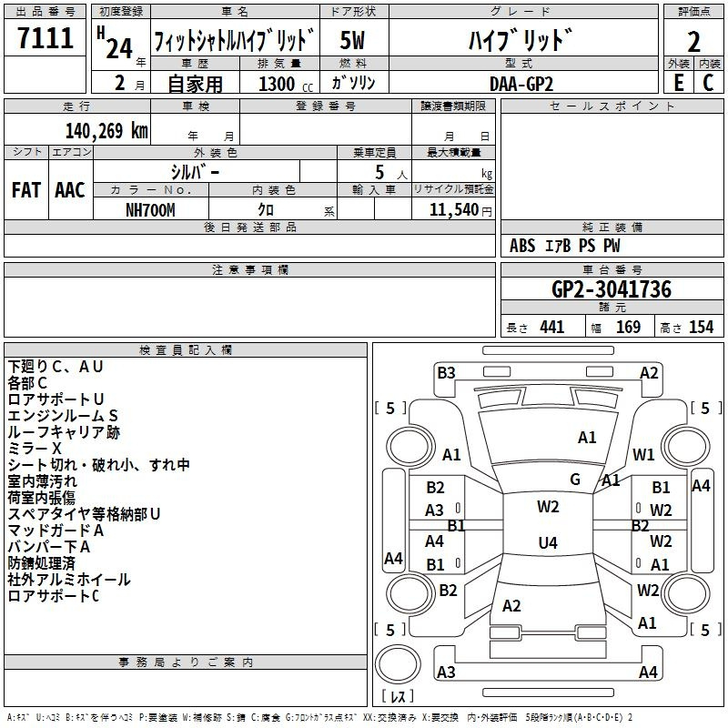
Task: Click the empty 登録番号 field
Action: pos(326,128)
